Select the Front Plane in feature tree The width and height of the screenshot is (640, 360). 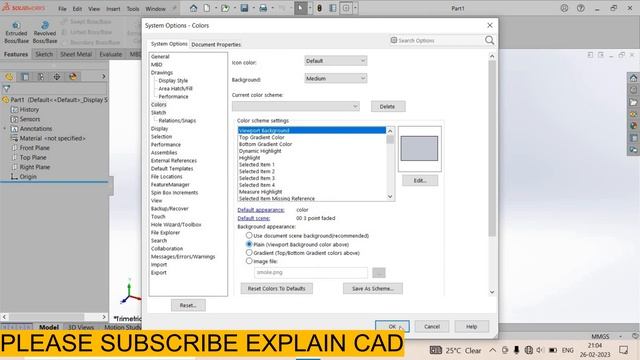[34, 148]
